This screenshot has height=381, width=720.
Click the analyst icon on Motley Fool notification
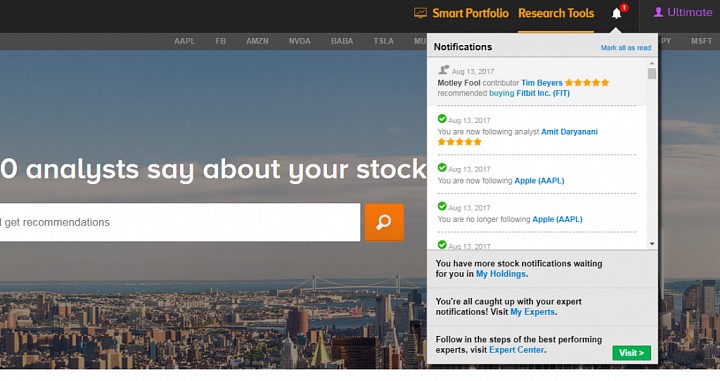point(443,70)
